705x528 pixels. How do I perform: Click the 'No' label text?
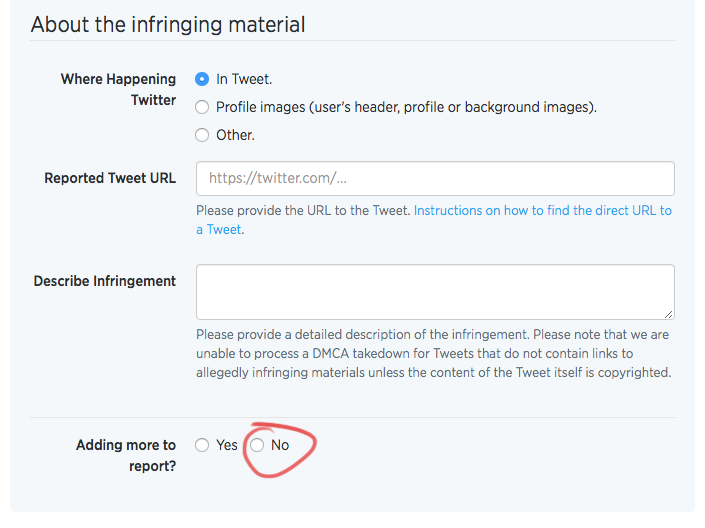280,445
